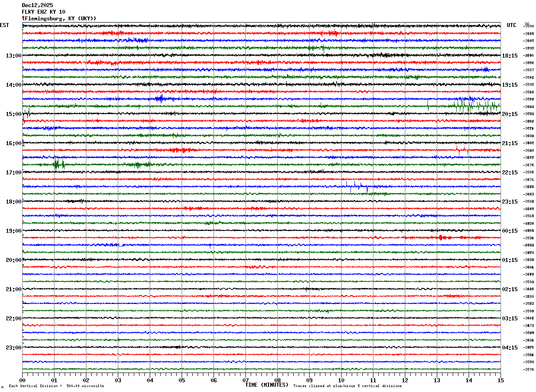Image resolution: width=536 pixels, height=392 pixels.
Task: Click the Flemingsburg, KY (UKY) station name
Action: pos(59,19)
